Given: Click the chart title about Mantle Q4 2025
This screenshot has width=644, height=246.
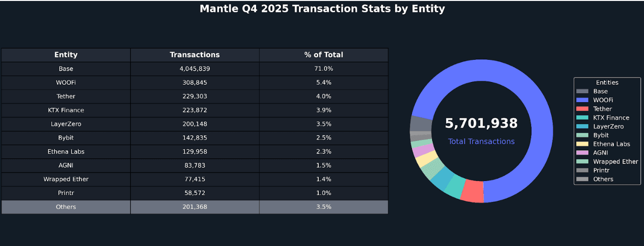Looking at the screenshot, I should coord(322,8).
